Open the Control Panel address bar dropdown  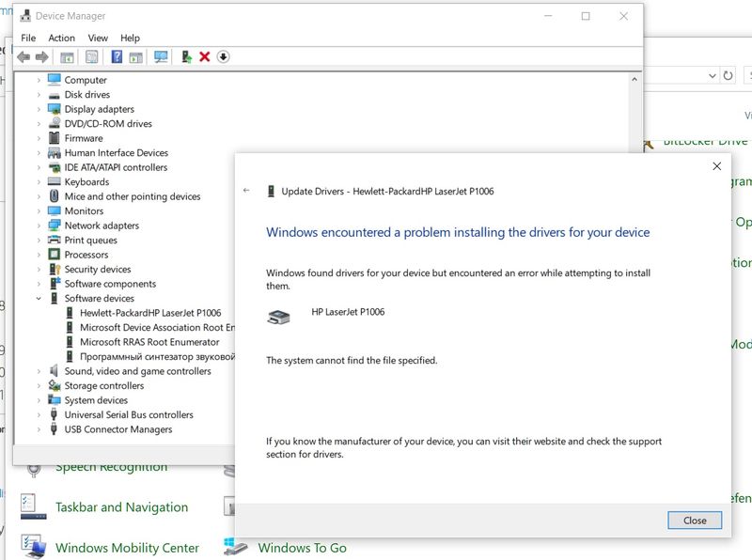click(x=713, y=76)
